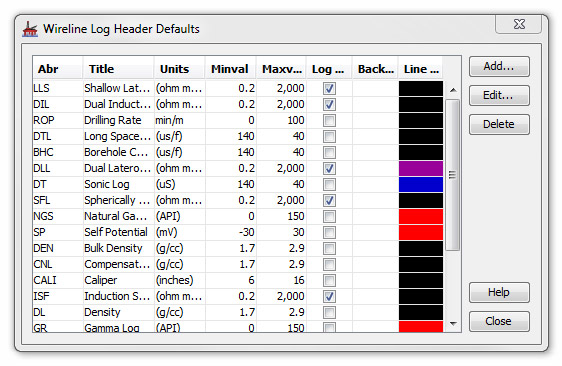
Task: Click the Delete button
Action: coord(499,124)
